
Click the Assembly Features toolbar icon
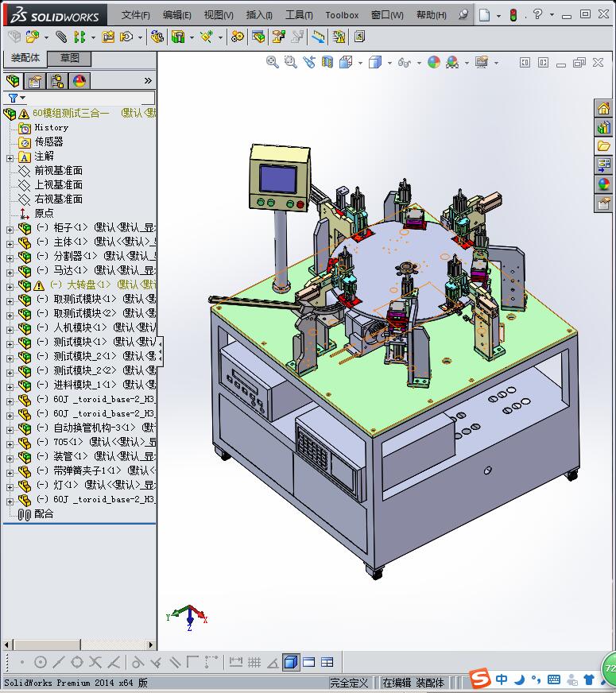tap(178, 37)
